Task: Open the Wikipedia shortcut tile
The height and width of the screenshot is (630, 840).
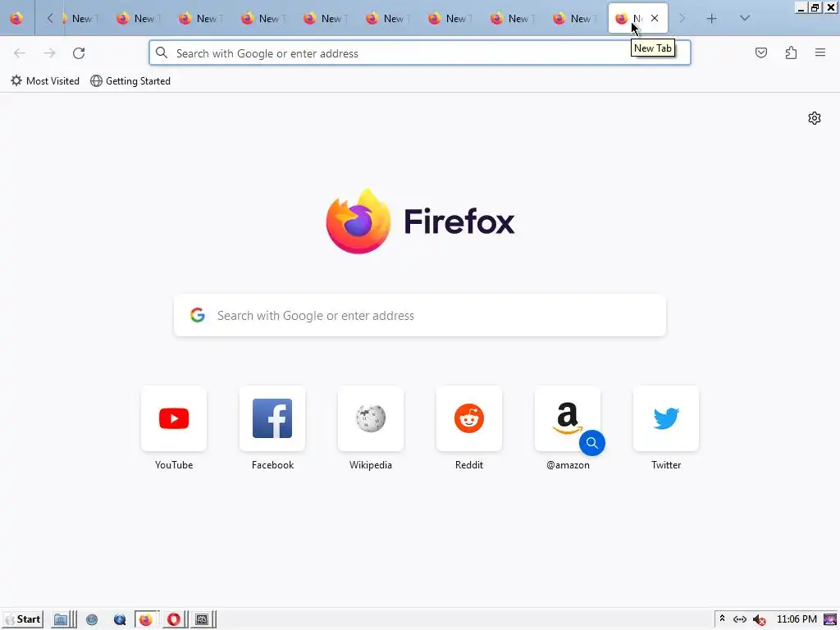Action: (x=371, y=418)
